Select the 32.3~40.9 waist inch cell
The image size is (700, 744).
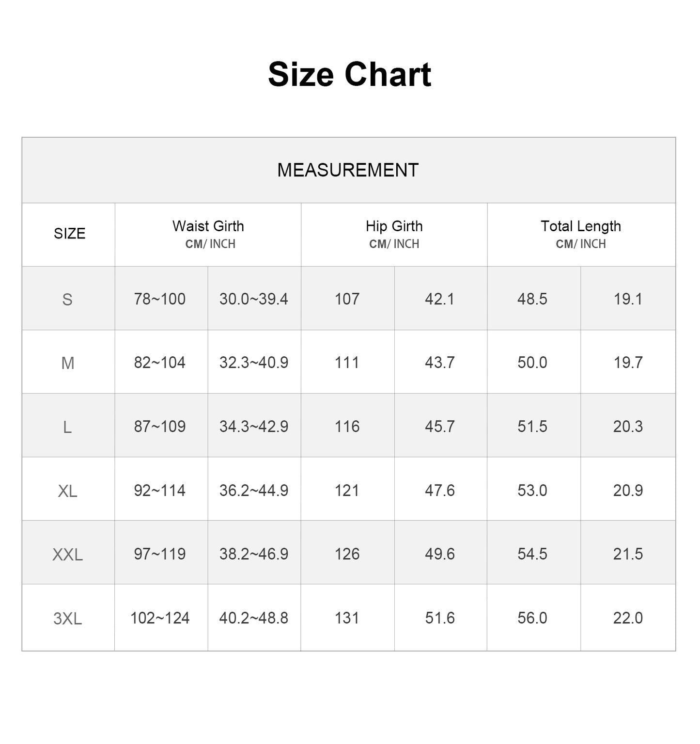tap(254, 363)
